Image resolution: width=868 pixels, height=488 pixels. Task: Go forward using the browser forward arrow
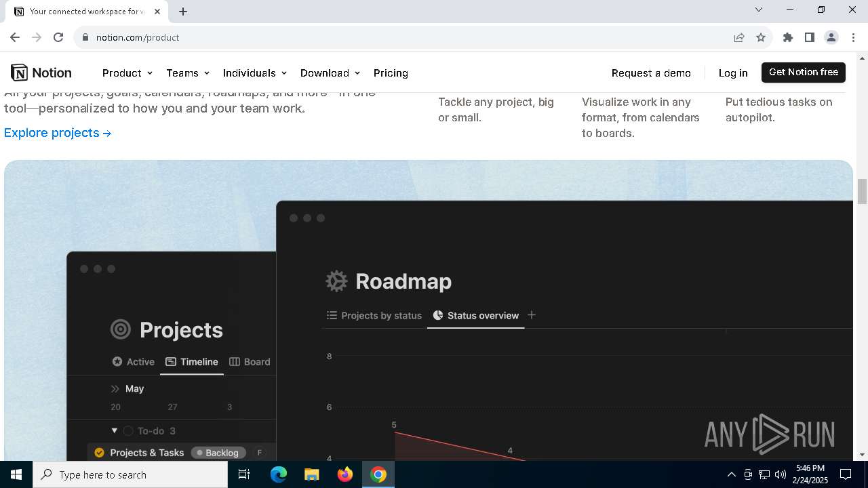[37, 37]
